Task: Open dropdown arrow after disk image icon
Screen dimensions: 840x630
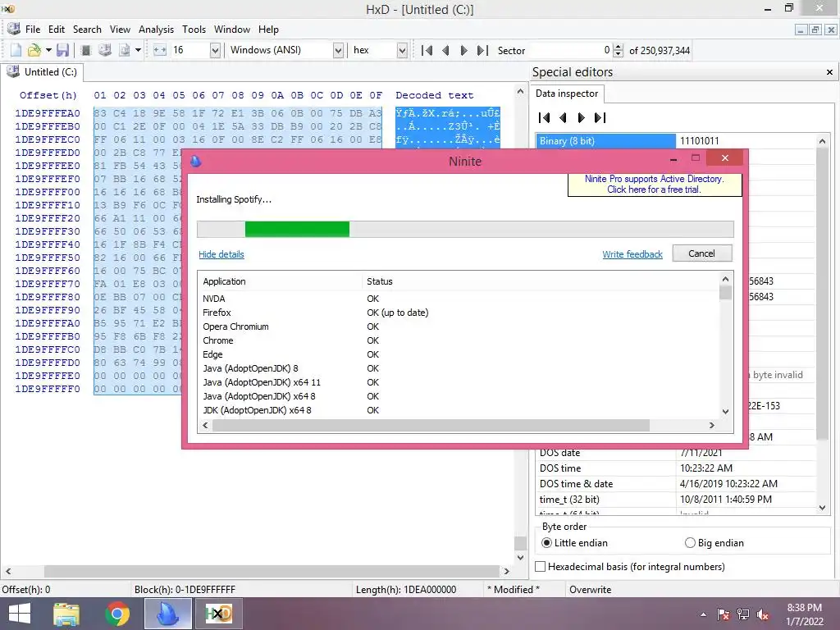Action: pyautogui.click(x=138, y=50)
